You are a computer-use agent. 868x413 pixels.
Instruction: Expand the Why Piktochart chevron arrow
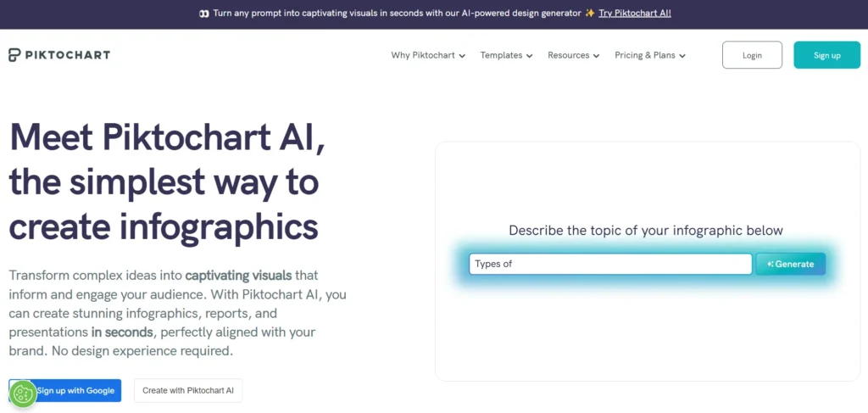click(462, 56)
